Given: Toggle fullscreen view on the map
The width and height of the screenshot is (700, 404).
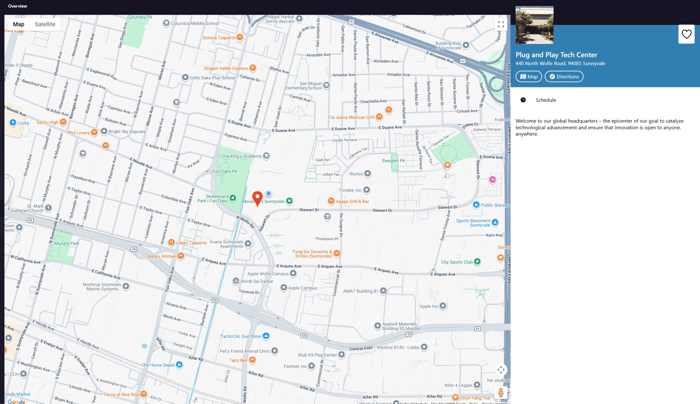Looking at the screenshot, I should pyautogui.click(x=501, y=25).
